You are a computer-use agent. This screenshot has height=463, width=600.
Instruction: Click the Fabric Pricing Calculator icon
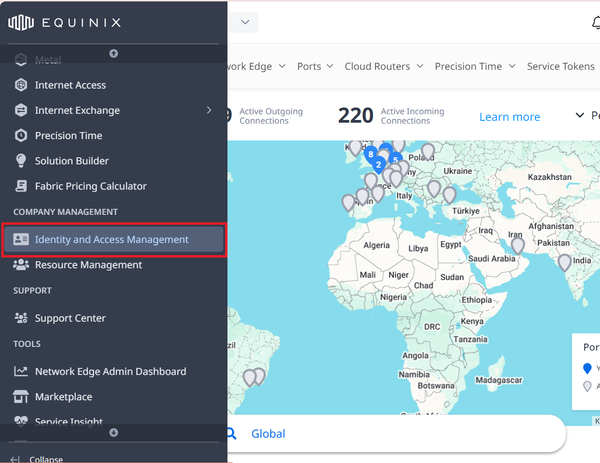21,186
